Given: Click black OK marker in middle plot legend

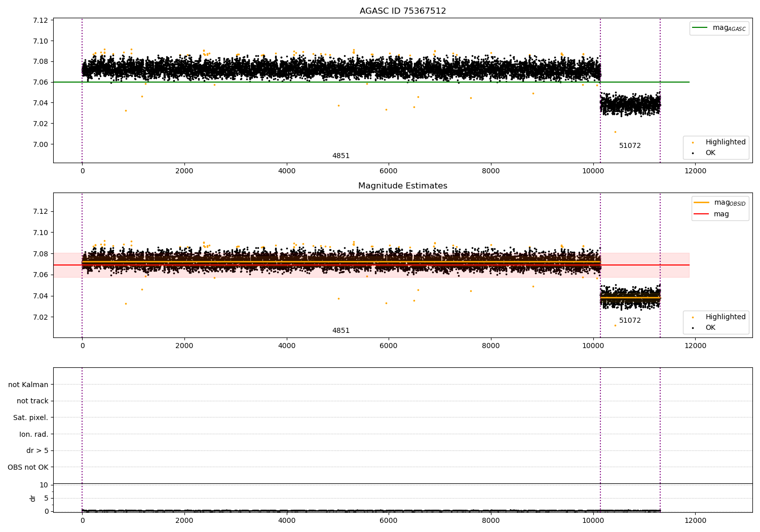Looking at the screenshot, I should 693,328.
